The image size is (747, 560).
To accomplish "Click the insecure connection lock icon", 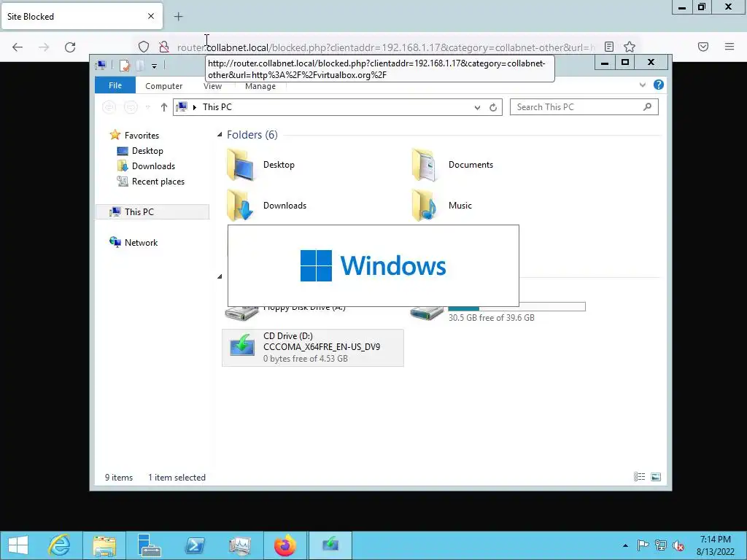I will click(164, 47).
